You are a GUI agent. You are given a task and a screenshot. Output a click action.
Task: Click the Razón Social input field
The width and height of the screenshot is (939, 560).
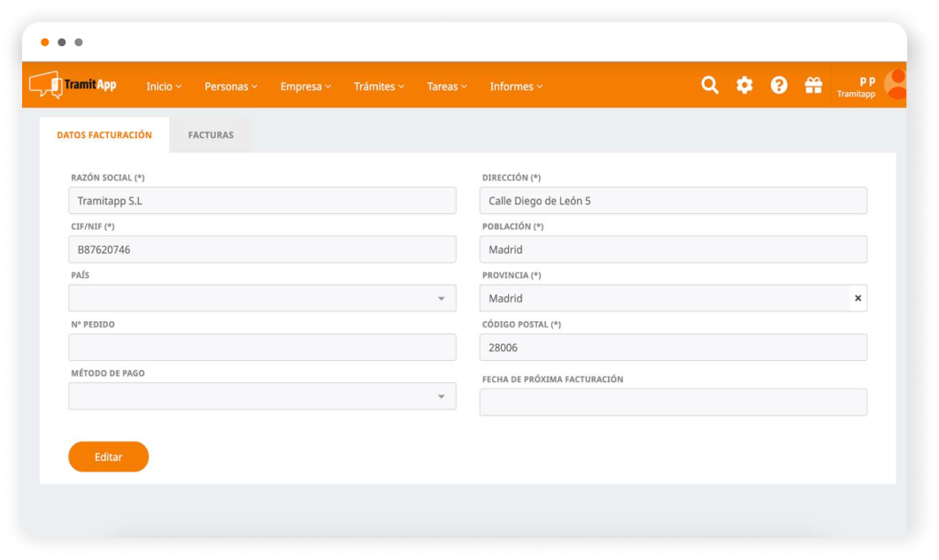tap(262, 201)
